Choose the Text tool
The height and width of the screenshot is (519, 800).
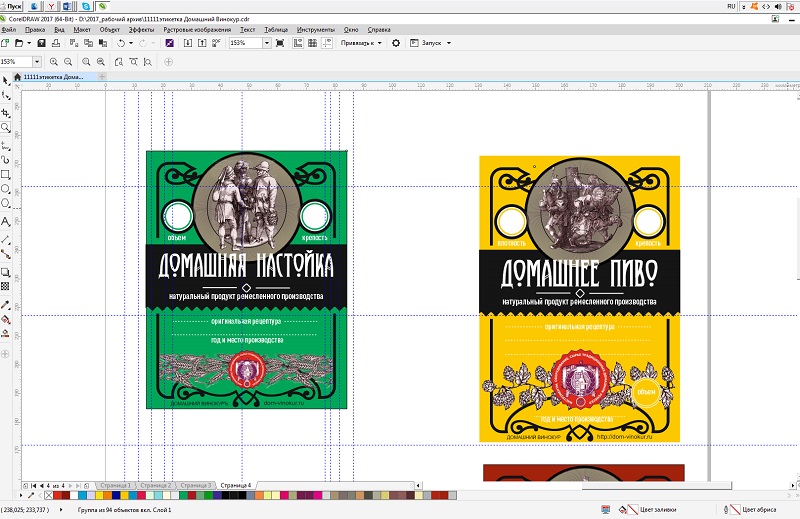point(6,221)
